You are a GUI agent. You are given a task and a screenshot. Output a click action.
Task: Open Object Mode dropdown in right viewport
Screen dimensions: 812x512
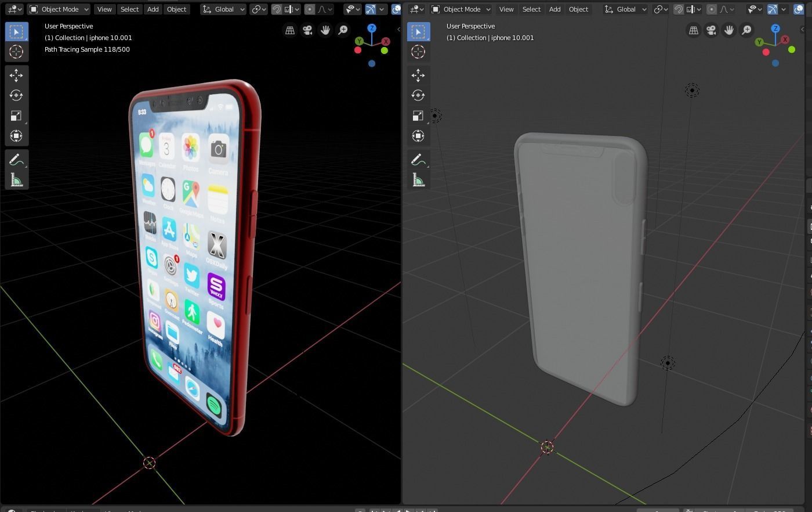click(461, 9)
